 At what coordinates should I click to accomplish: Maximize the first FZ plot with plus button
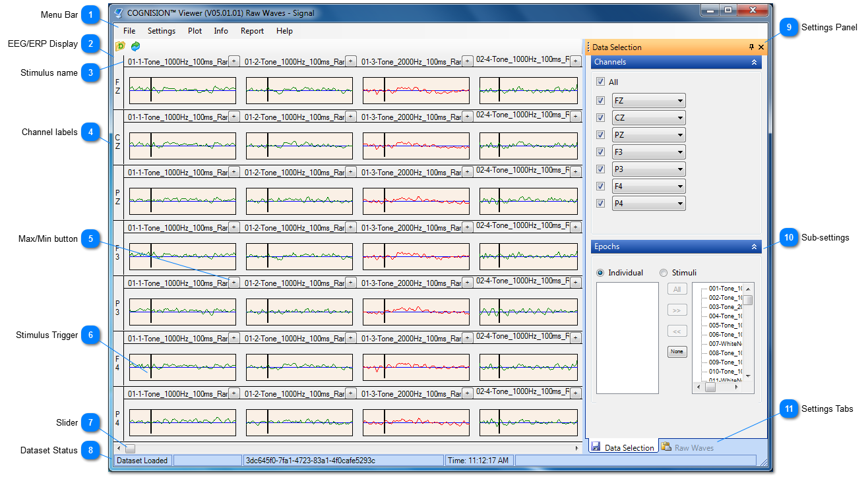[x=233, y=61]
